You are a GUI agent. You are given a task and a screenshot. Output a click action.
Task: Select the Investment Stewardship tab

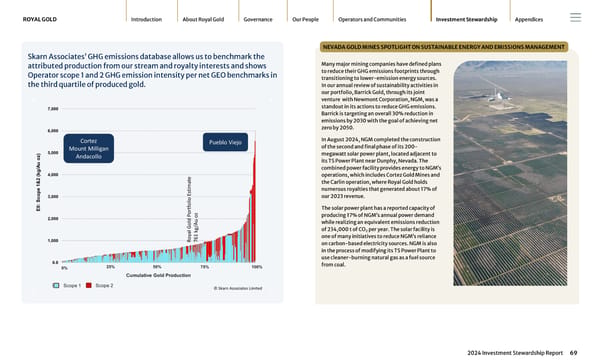[x=466, y=19]
